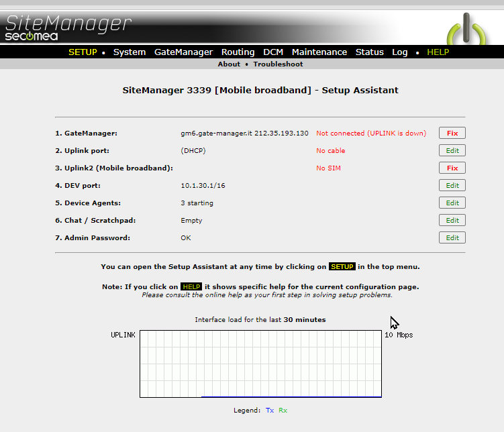Click the '10 Mbps' graph scale label
Screen dimensions: 504x432
(399, 335)
